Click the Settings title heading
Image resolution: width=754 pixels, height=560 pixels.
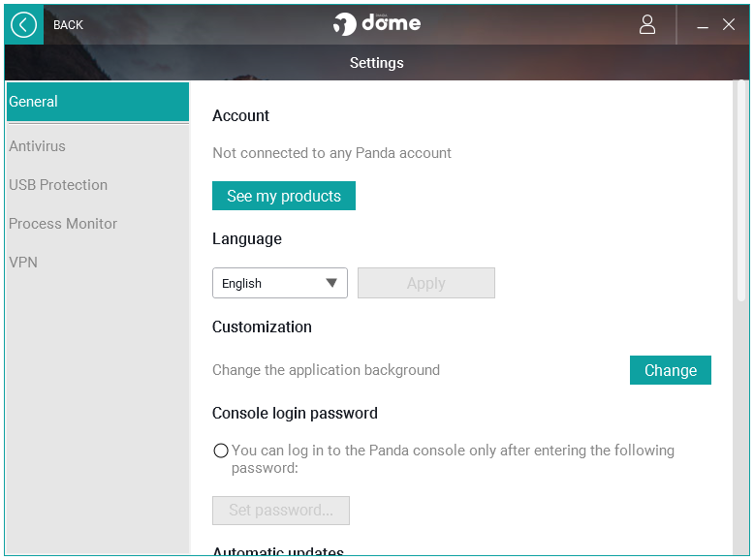377,63
